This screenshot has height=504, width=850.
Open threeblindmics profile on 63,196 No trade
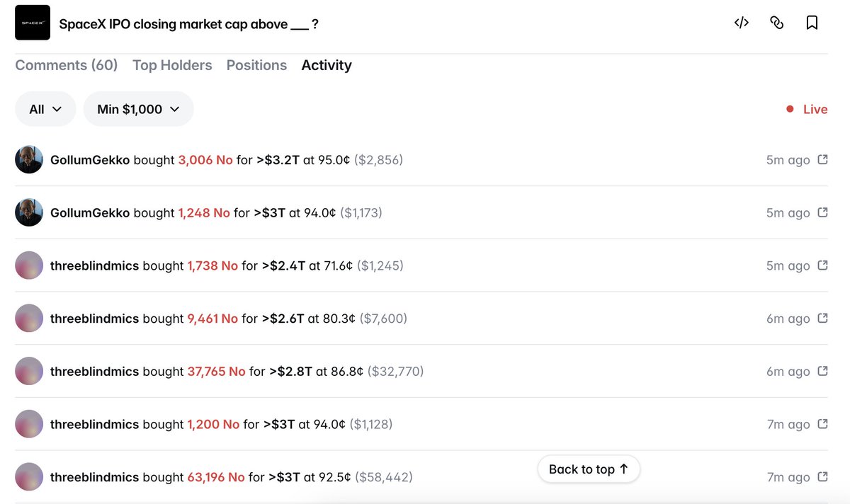[x=95, y=477]
